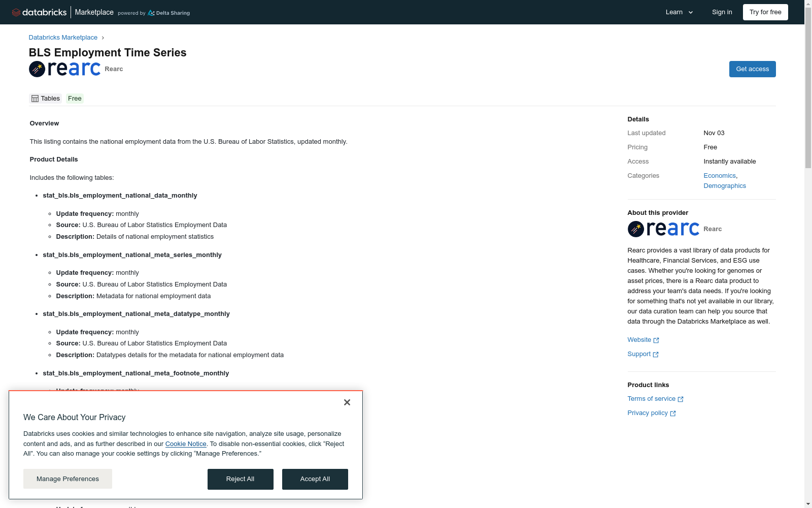Open the Privacy policy link
812x508 pixels.
[648, 413]
